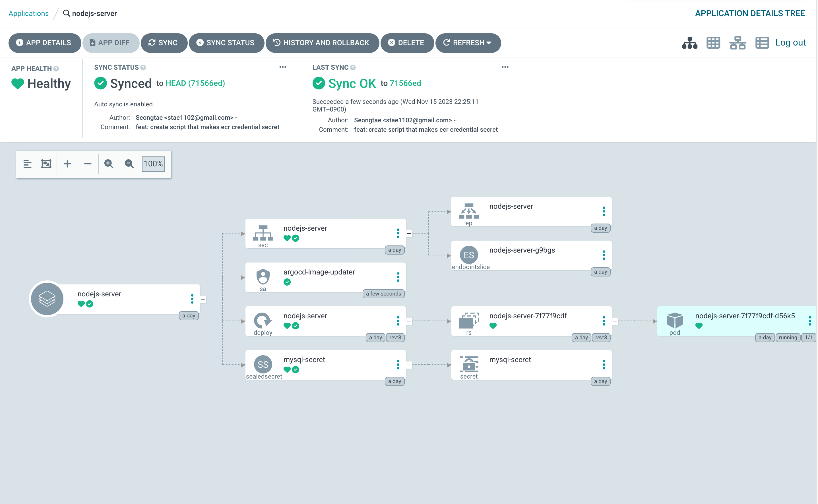Image resolution: width=818 pixels, height=504 pixels.
Task: Switch to tree view icon
Action: click(689, 43)
